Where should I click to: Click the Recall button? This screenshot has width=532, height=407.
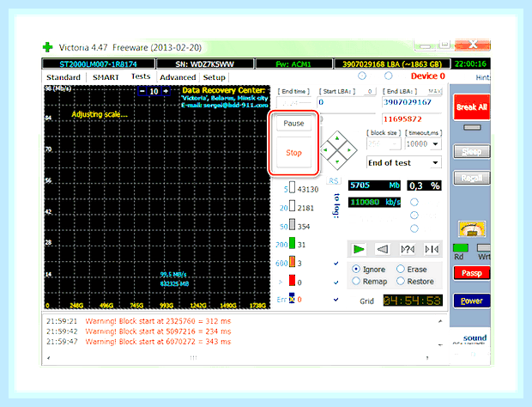tap(472, 178)
